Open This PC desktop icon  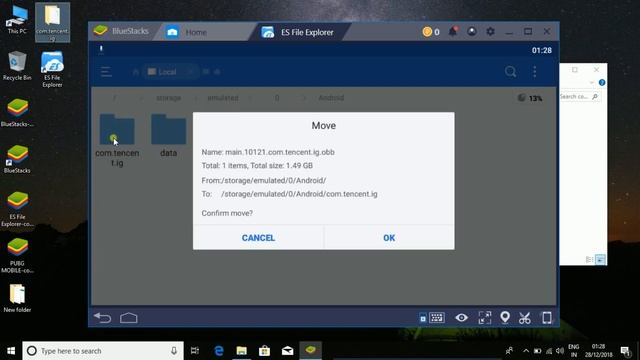point(17,20)
